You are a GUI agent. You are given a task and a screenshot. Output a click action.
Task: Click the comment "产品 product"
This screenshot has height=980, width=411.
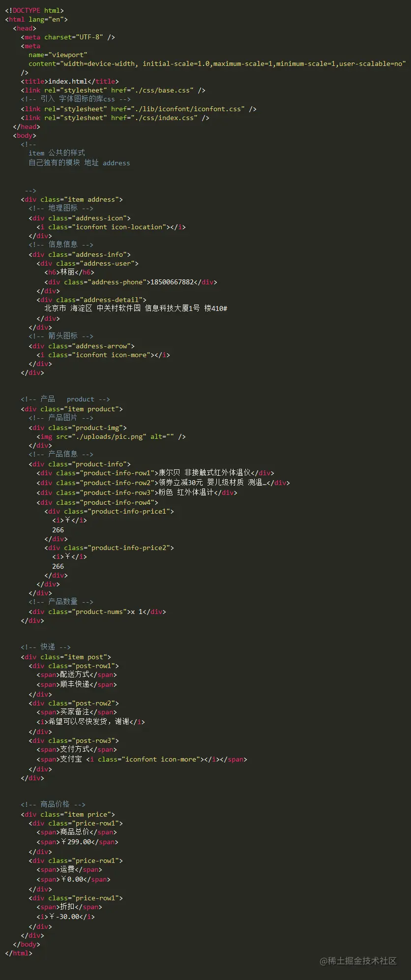(x=65, y=399)
